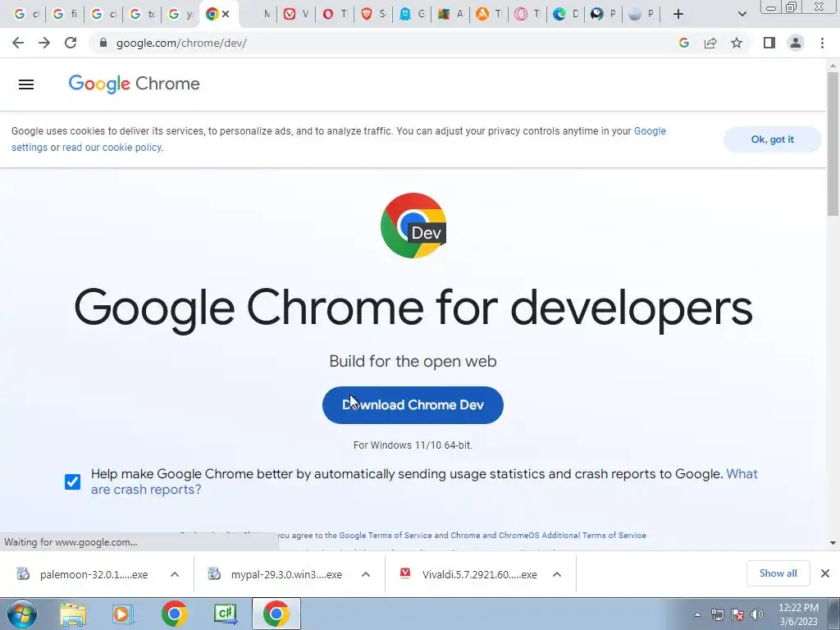Click Download Chrome Dev button
840x630 pixels.
coord(413,405)
